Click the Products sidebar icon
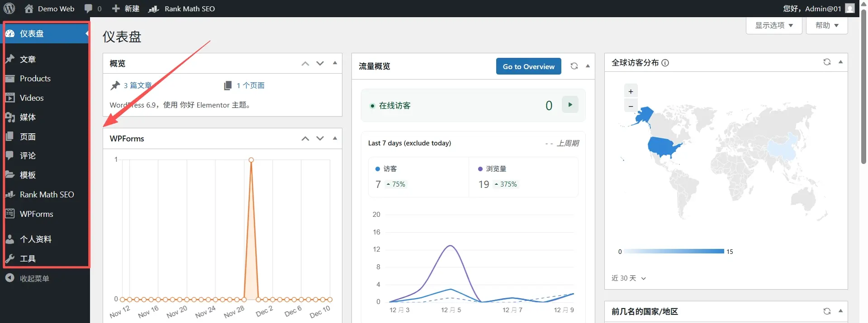The width and height of the screenshot is (868, 323). pyautogui.click(x=10, y=79)
